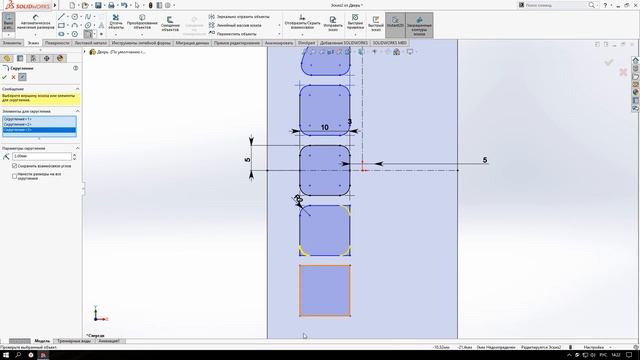Open the dropdown under Trim Entities
The height and width of the screenshot is (360, 640).
(x=116, y=34)
